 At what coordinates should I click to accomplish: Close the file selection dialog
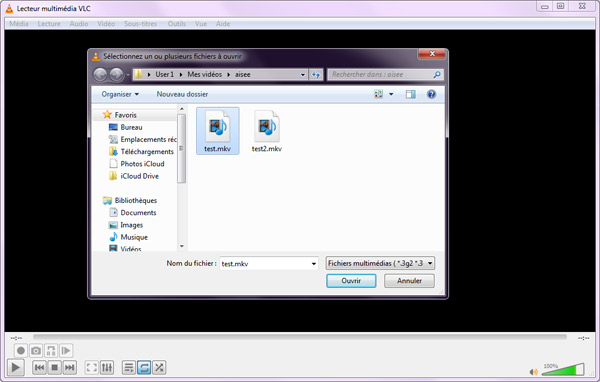(x=432, y=54)
